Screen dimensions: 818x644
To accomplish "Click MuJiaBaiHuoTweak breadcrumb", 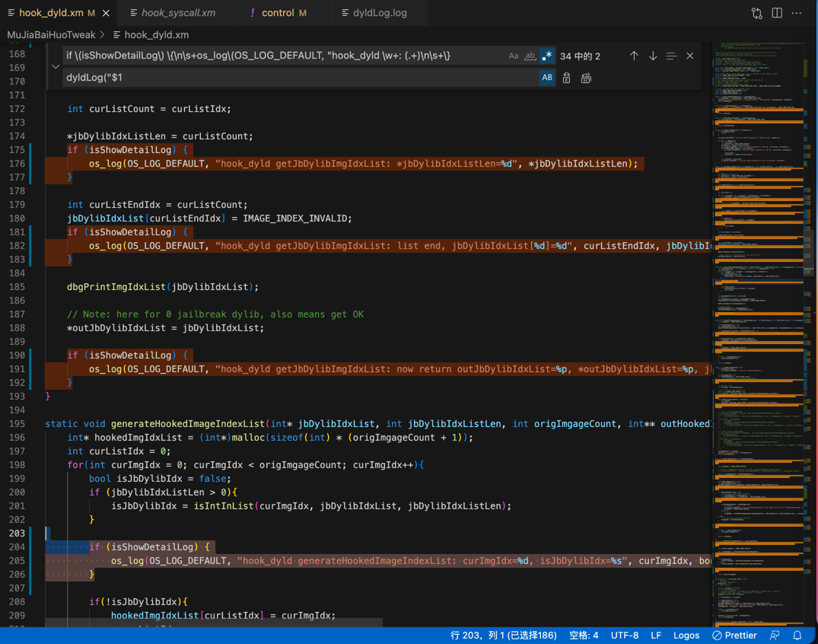I will (x=51, y=35).
